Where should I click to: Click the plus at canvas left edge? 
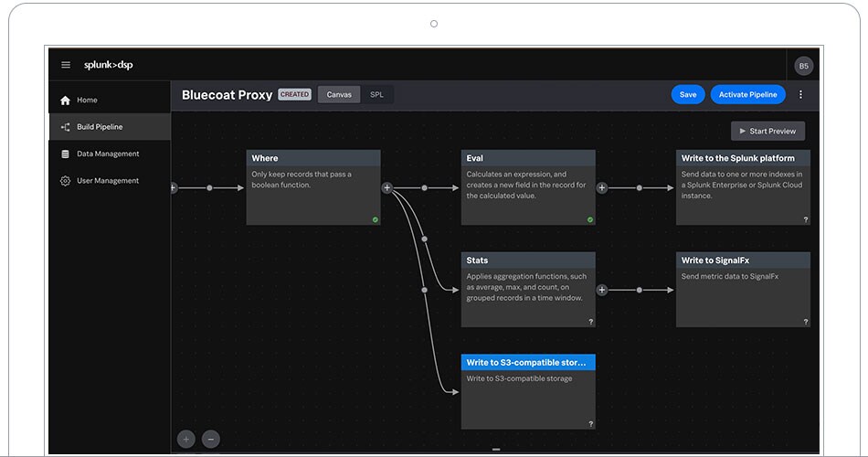[174, 187]
